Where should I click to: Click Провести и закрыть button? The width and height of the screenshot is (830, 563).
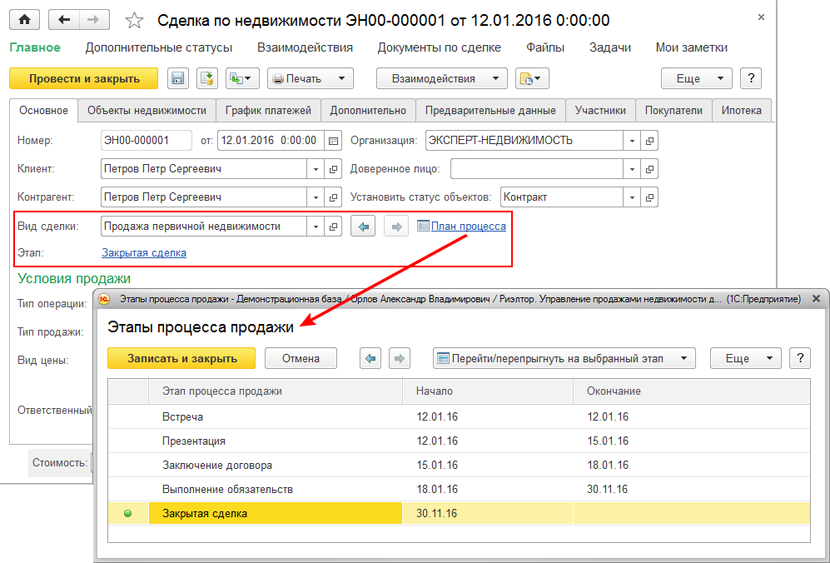(84, 78)
